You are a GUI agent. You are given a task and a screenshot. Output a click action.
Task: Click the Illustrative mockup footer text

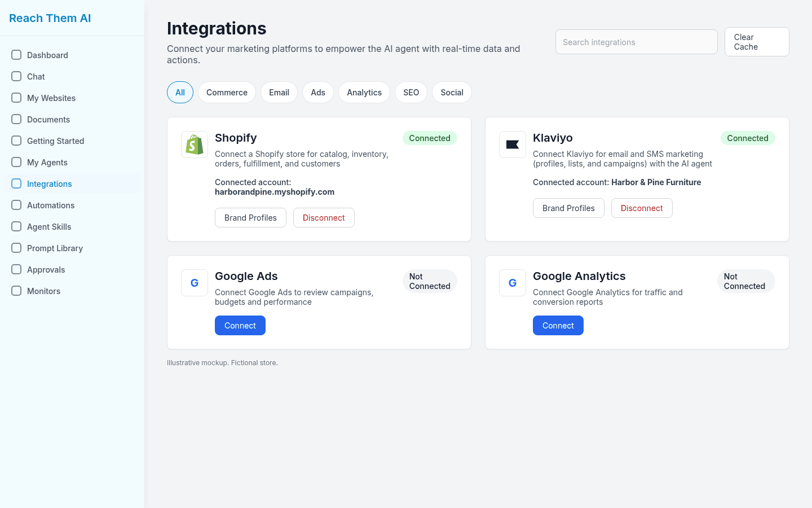tap(222, 363)
